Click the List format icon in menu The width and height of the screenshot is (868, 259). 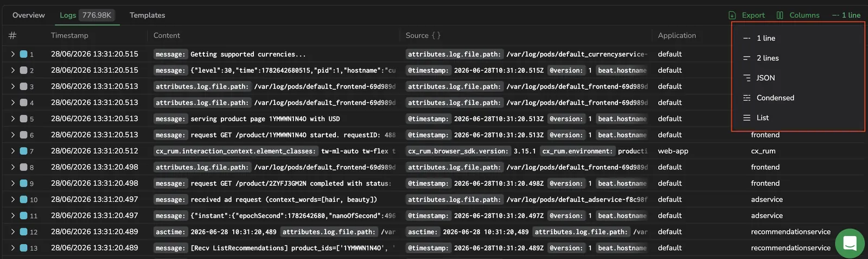747,117
